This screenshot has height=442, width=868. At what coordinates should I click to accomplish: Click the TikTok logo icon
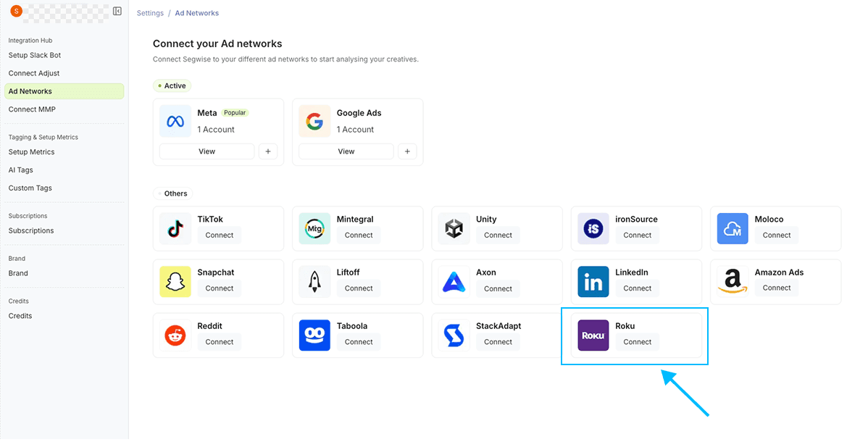(x=175, y=228)
